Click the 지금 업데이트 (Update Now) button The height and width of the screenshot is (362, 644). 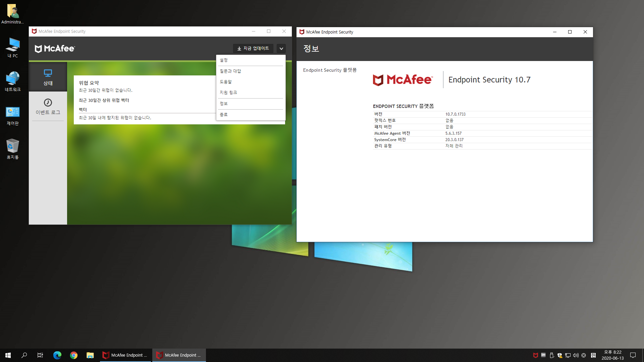click(x=253, y=49)
